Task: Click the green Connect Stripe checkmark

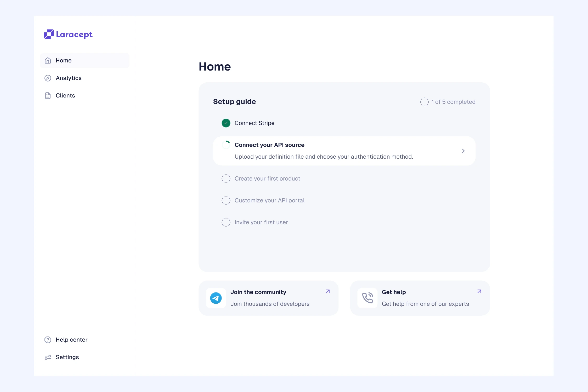Action: pyautogui.click(x=226, y=123)
